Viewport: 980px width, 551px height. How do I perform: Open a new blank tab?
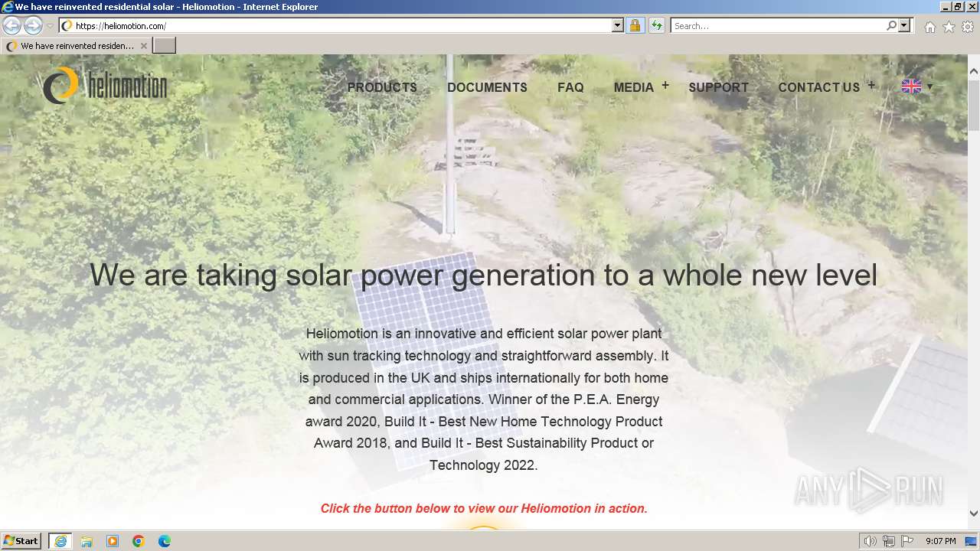pos(165,46)
